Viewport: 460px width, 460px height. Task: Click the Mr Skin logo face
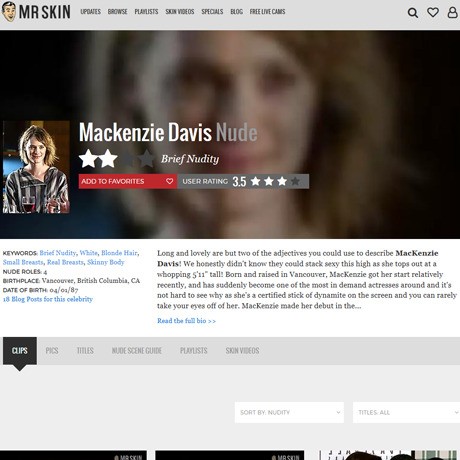coord(9,12)
